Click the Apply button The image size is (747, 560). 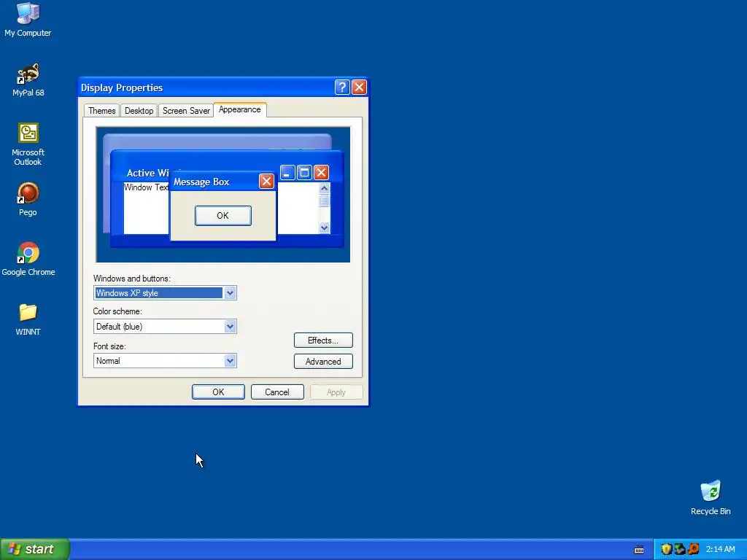pyautogui.click(x=336, y=392)
